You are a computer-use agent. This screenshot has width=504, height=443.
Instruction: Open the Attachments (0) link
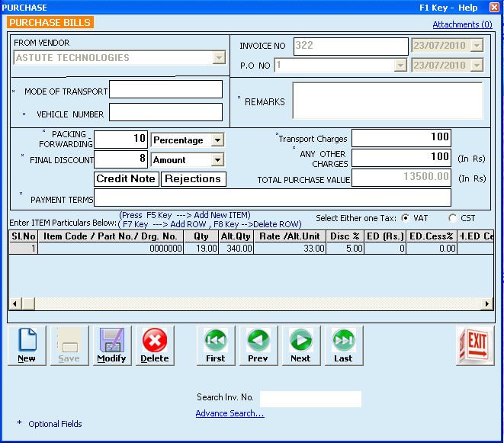(462, 24)
